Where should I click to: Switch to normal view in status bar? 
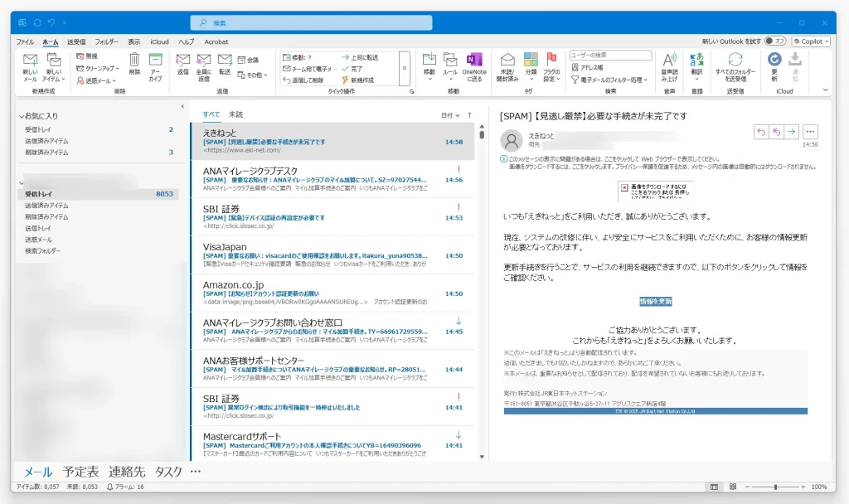click(714, 487)
